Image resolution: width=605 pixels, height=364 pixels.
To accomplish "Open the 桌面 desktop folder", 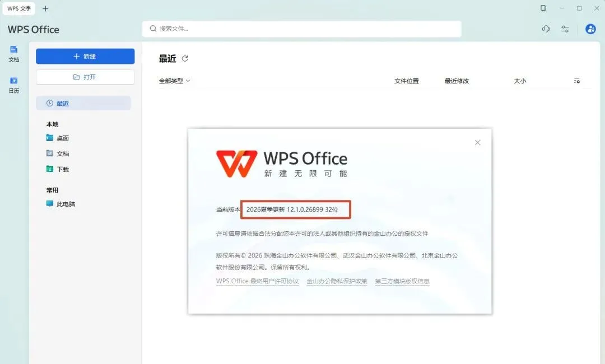I will [x=58, y=138].
